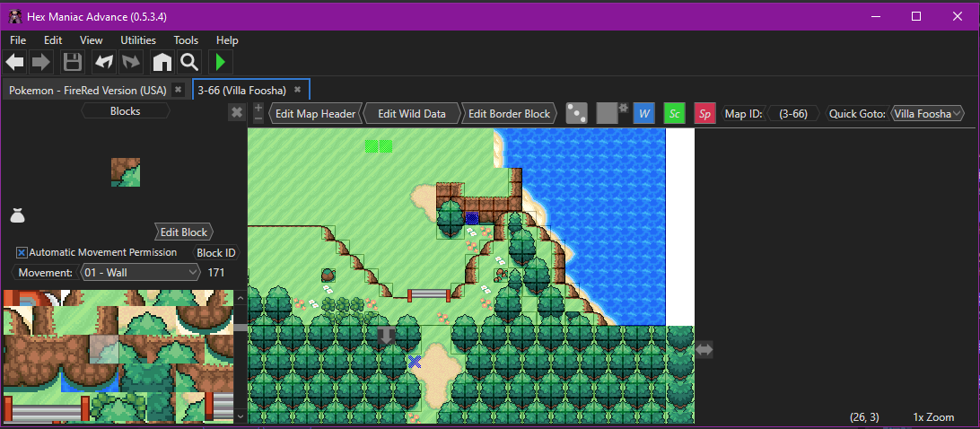The width and height of the screenshot is (980, 429).
Task: Close the 3-66 (Villa Foosha) tab
Action: click(x=298, y=90)
